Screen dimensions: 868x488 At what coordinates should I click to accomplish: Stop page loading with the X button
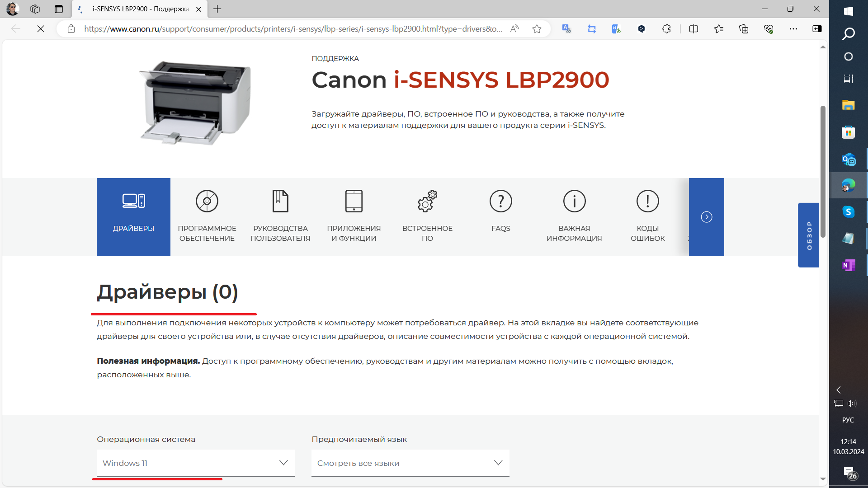tap(41, 29)
